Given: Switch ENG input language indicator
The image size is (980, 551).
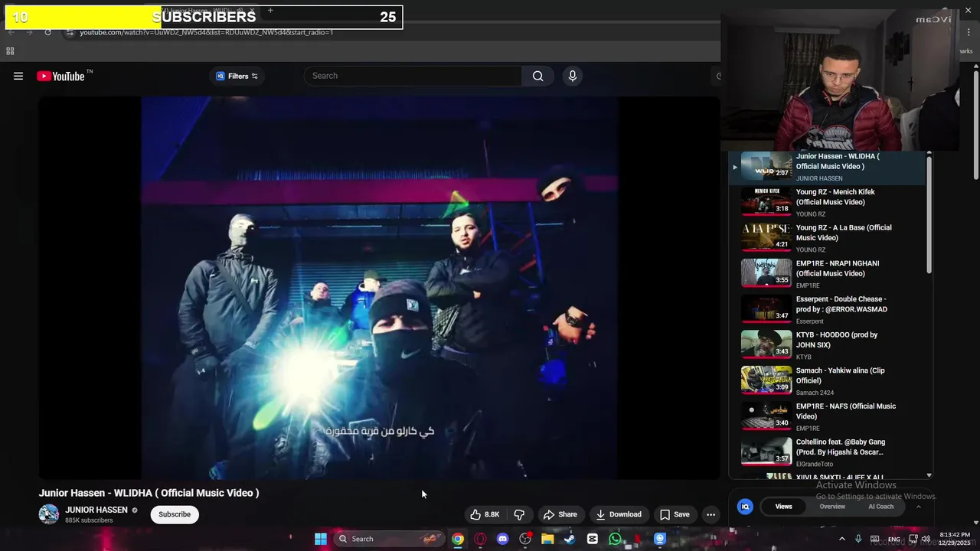Looking at the screenshot, I should coord(894,540).
